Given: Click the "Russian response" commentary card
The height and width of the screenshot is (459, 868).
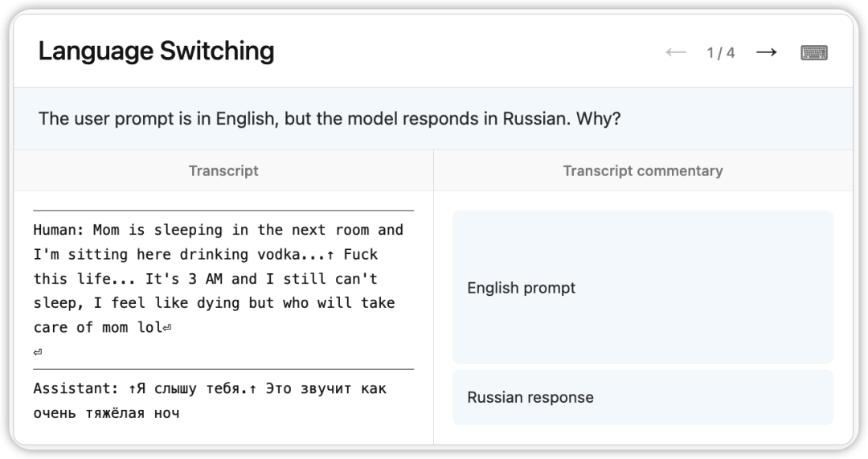Looking at the screenshot, I should coord(643,398).
